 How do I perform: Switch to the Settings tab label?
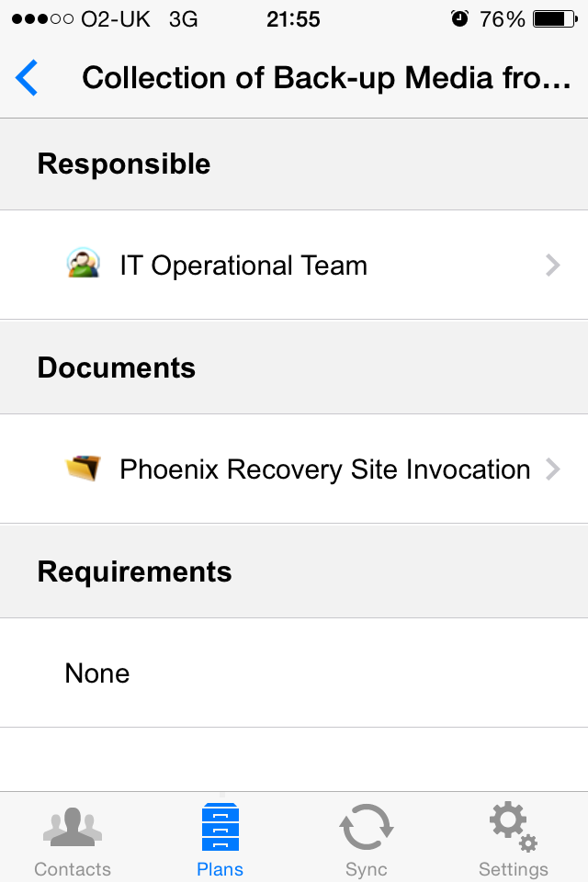(514, 869)
